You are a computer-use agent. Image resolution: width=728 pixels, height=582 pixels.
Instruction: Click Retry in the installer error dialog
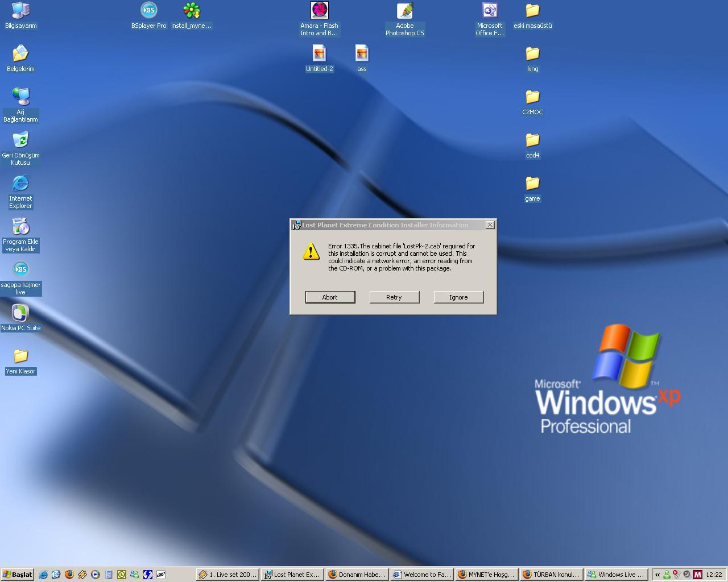click(394, 297)
